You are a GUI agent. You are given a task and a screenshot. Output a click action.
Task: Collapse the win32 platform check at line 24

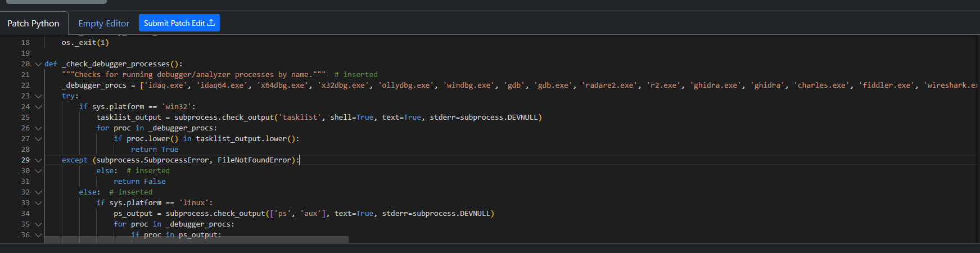38,107
